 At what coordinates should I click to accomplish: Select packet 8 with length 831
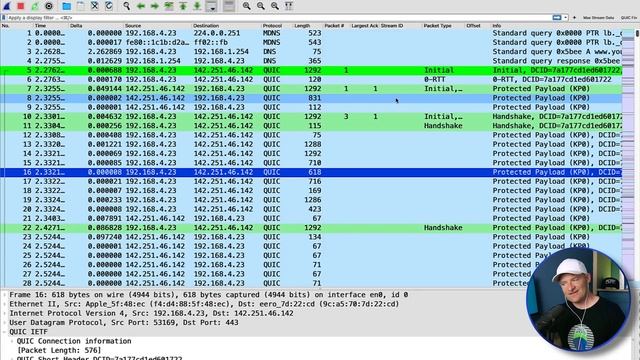[x=311, y=98]
